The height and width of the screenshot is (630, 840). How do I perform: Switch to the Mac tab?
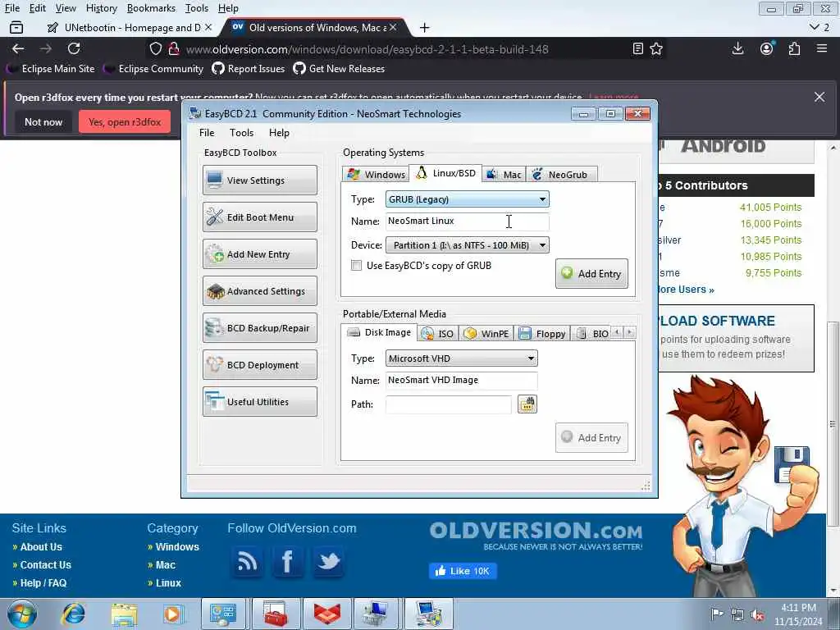point(504,174)
